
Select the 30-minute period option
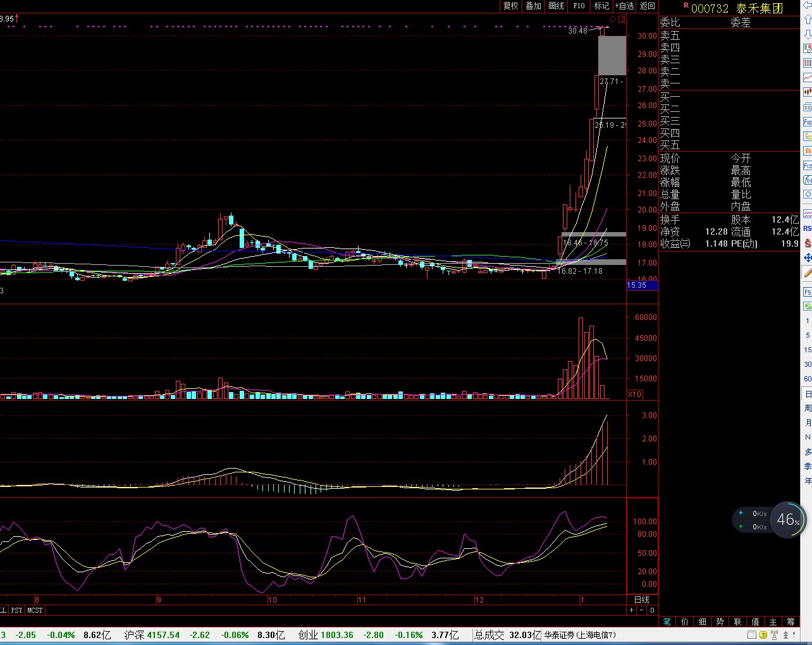(808, 364)
